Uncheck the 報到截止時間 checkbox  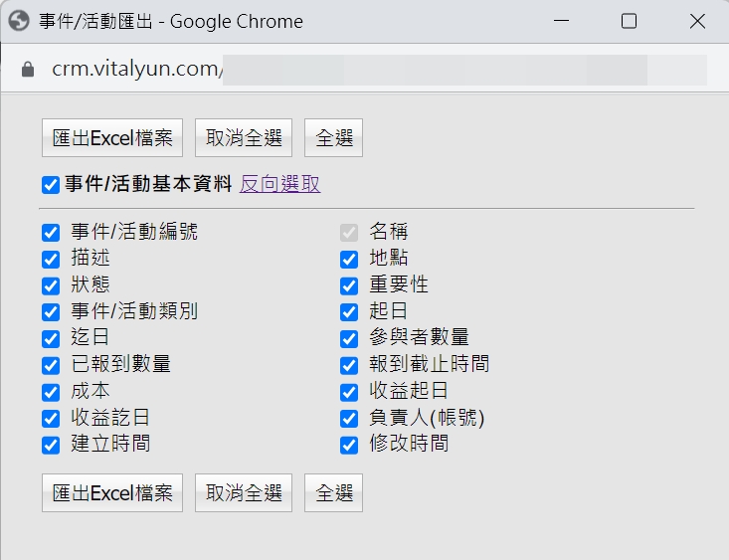pos(349,366)
